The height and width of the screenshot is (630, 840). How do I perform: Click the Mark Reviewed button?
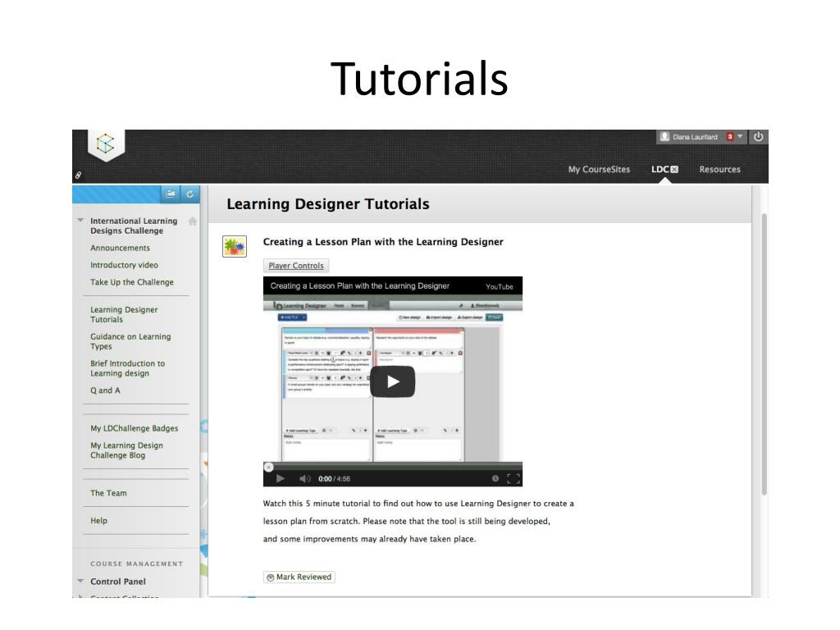point(299,577)
